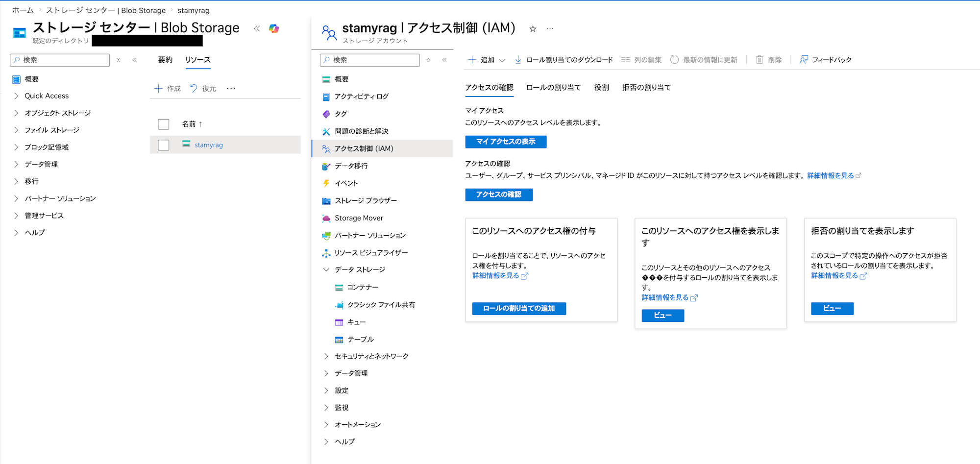980x464 pixels.
Task: Expand オブジェクト ストレージ section
Action: pyautogui.click(x=16, y=113)
